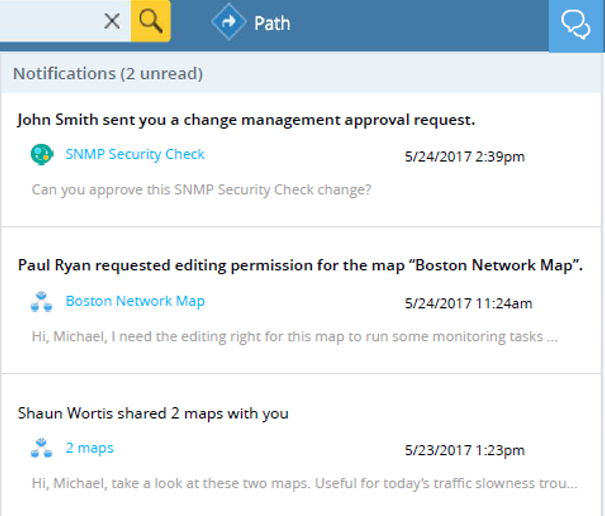Click the Boston Network Map icon
This screenshot has height=516, width=605.
[x=41, y=302]
